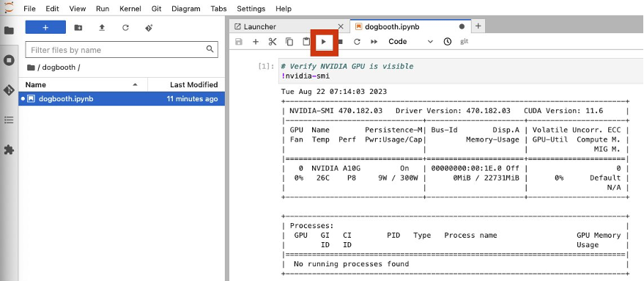
Task: Open the Kernel menu
Action: coord(130,8)
